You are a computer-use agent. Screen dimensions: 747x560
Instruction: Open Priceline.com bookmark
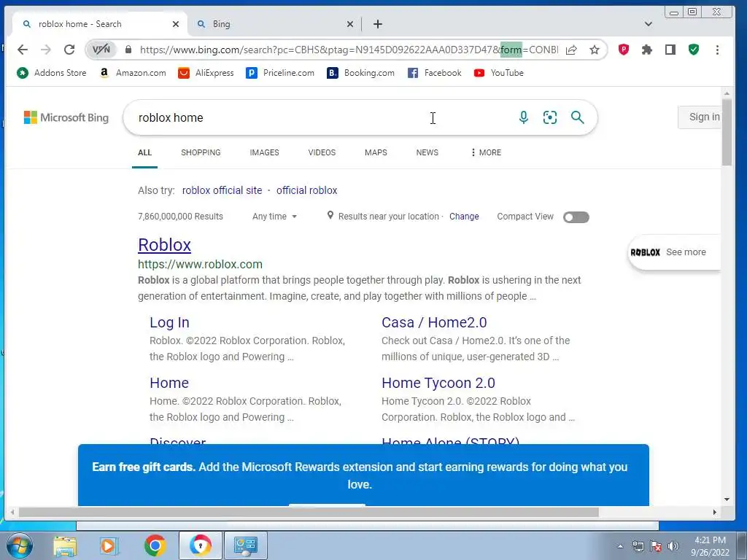pyautogui.click(x=280, y=73)
